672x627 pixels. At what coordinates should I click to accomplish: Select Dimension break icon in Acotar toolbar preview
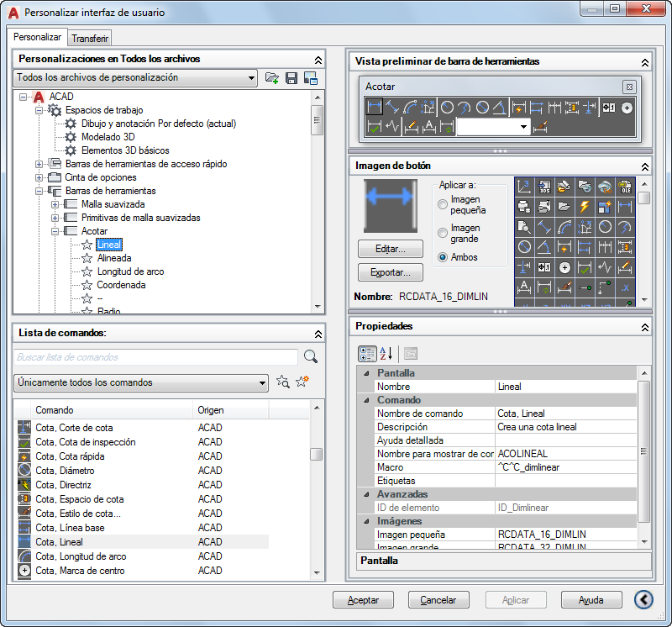[x=590, y=108]
